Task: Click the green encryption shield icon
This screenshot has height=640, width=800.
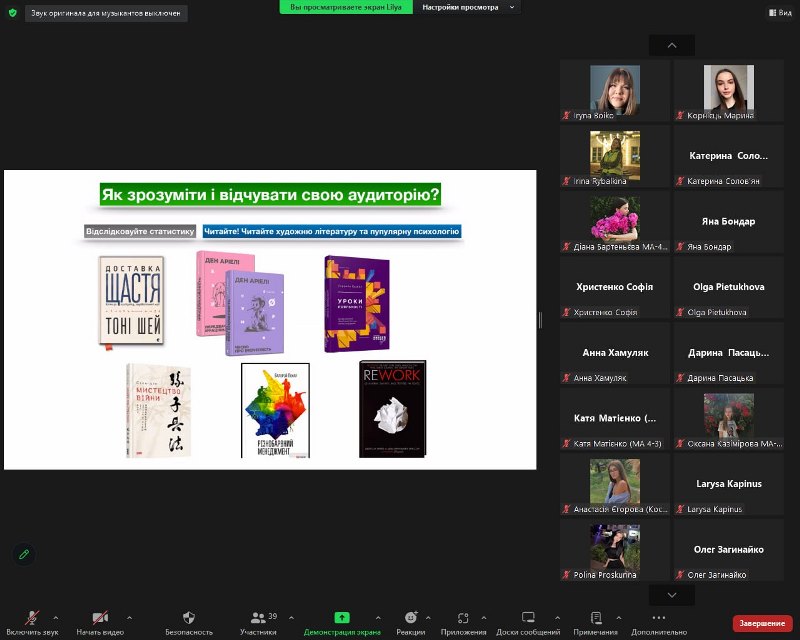Action: (x=13, y=13)
